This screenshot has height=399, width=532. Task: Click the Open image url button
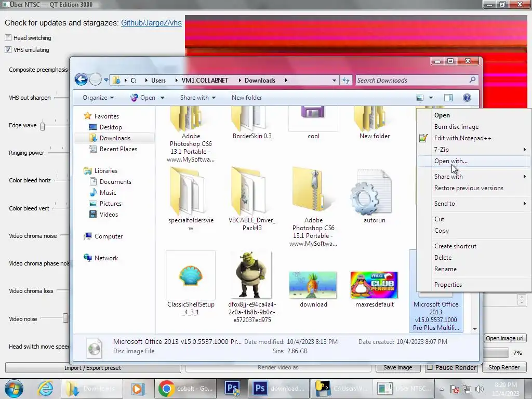[x=504, y=338]
